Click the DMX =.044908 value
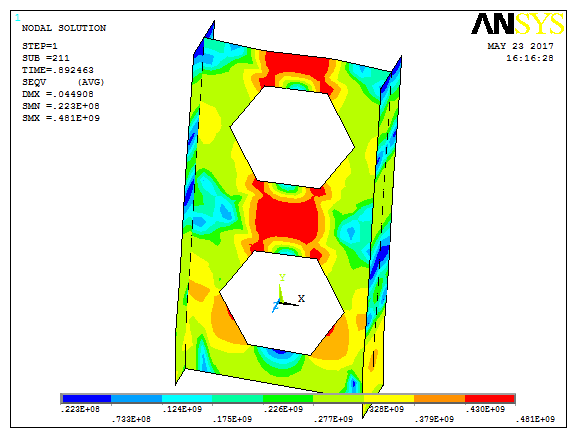This screenshot has height=438, width=584. click(58, 94)
